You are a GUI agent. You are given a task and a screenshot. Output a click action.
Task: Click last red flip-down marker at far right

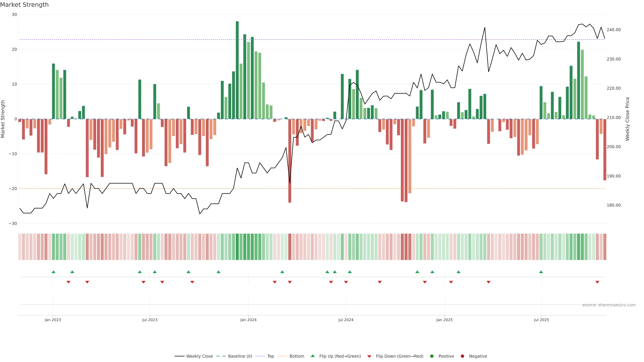click(x=597, y=282)
